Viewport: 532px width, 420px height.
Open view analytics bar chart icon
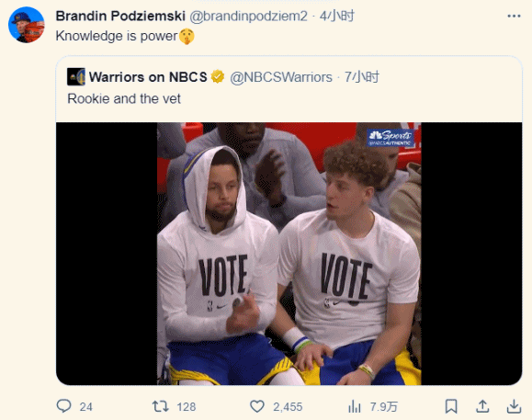[x=355, y=406]
